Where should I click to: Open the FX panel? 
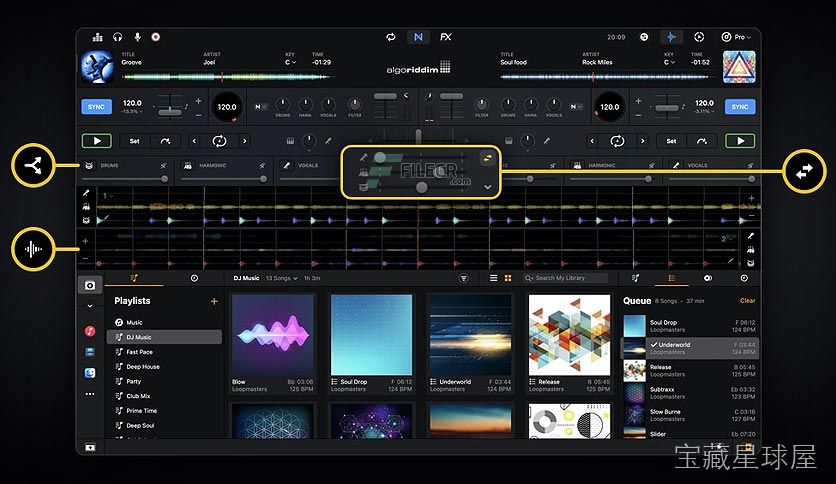(446, 37)
